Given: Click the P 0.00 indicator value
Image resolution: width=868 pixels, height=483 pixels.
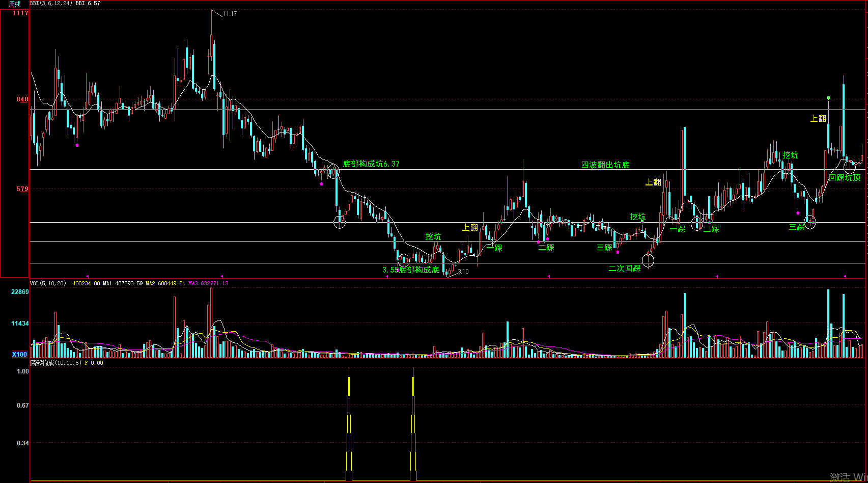Looking at the screenshot, I should pyautogui.click(x=94, y=363).
